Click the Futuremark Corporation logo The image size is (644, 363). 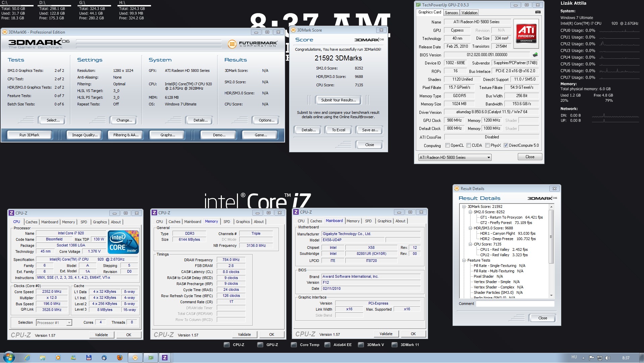coord(253,44)
